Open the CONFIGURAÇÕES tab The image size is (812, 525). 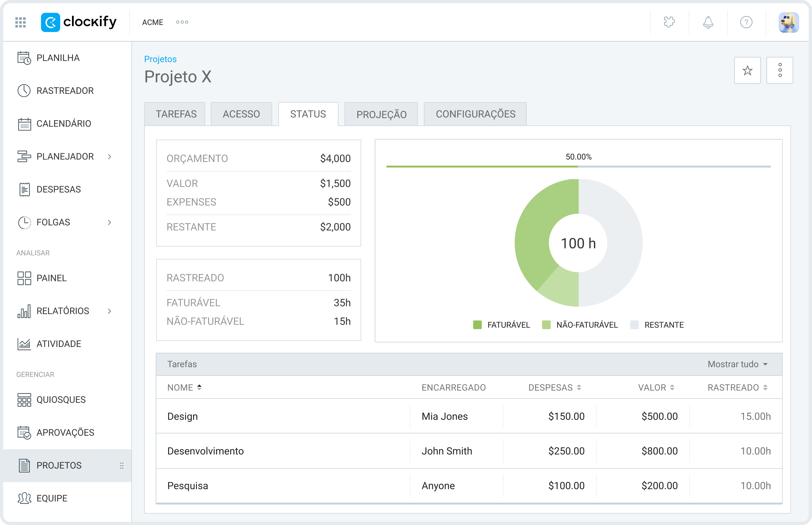click(x=475, y=114)
